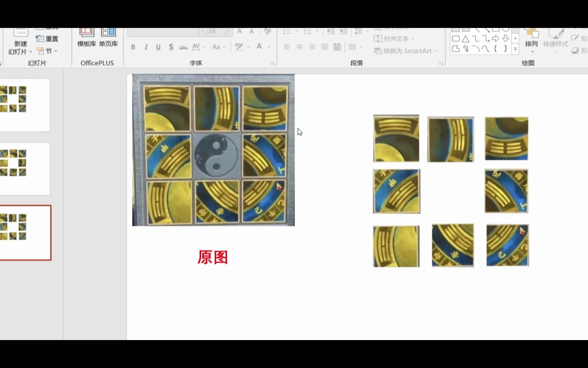Open the font name dropdown arrow

(x=202, y=31)
